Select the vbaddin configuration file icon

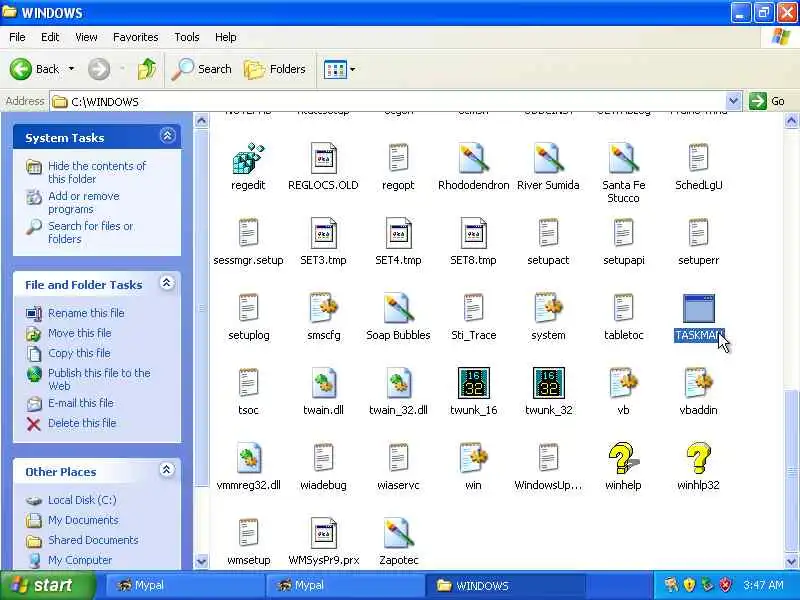click(698, 383)
